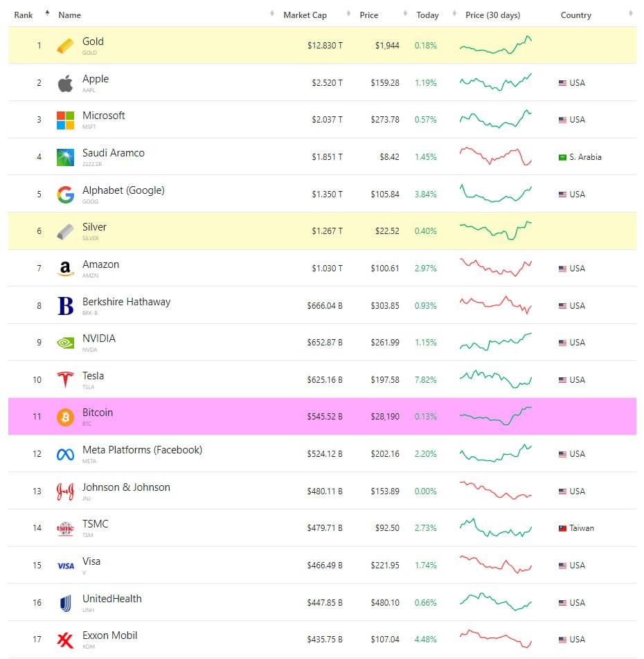Click the Price column header

(368, 15)
